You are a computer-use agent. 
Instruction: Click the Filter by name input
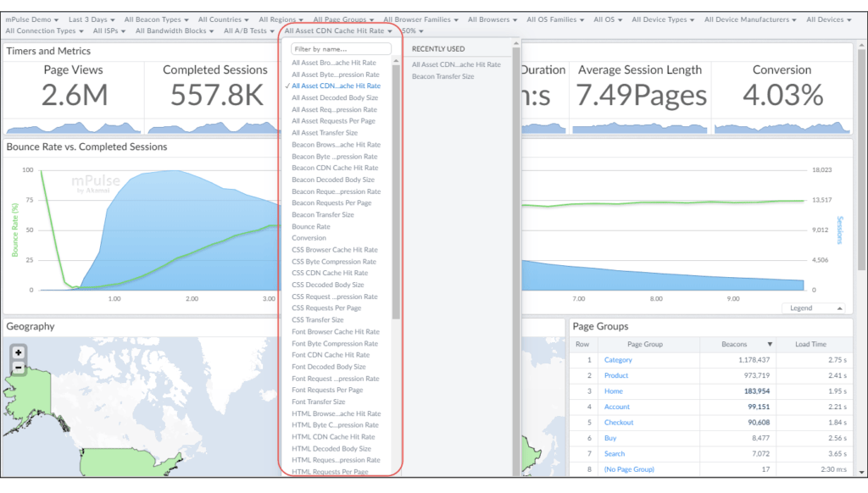[x=341, y=48]
